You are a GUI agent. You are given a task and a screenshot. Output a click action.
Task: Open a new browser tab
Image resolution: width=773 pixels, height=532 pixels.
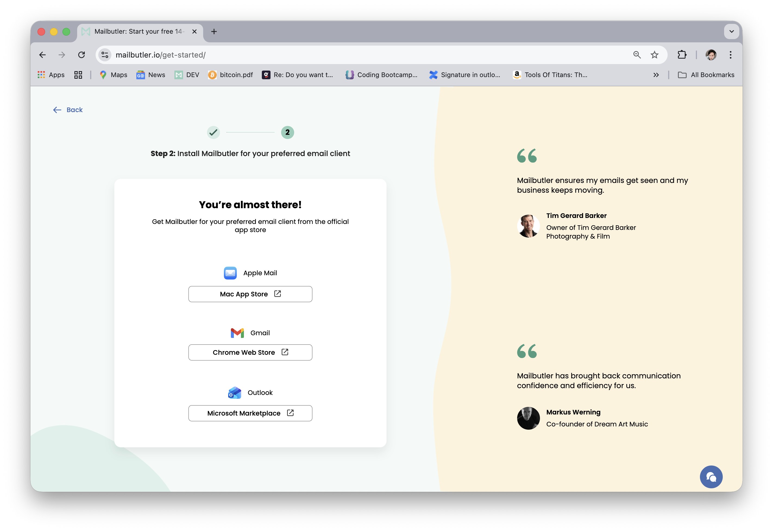click(214, 31)
